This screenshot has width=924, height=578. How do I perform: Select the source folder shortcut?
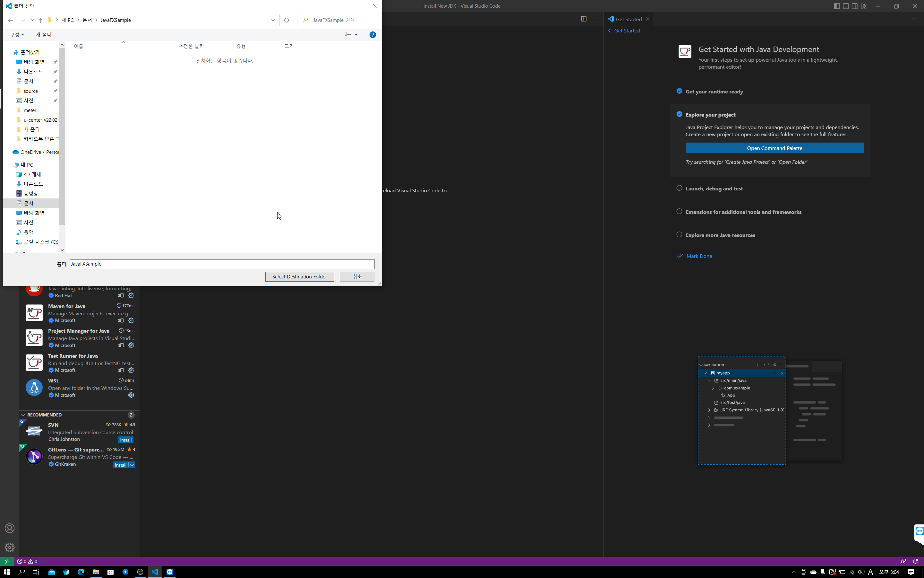pyautogui.click(x=30, y=91)
